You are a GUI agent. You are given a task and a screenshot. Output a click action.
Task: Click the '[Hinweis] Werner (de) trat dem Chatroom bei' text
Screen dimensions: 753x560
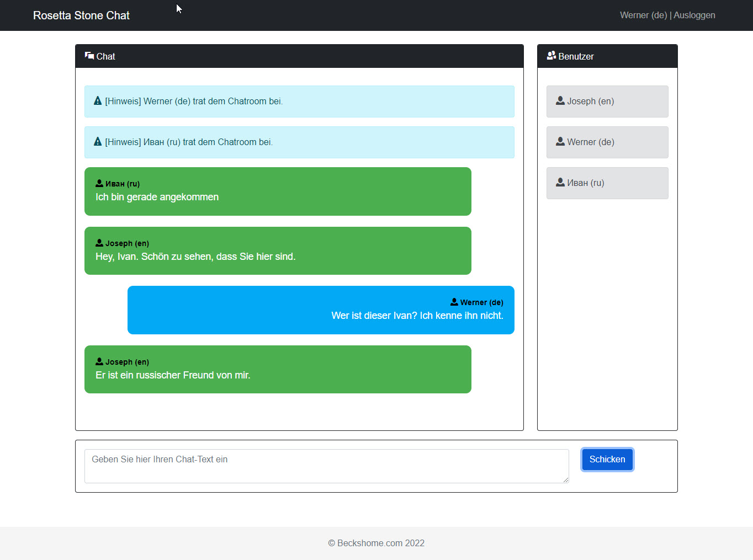(x=194, y=102)
